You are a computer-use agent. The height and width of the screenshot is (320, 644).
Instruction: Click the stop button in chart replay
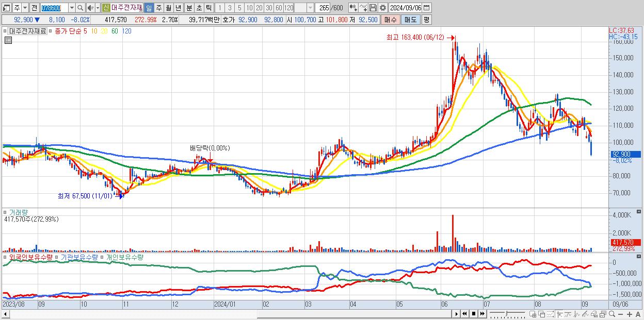click(x=473, y=314)
